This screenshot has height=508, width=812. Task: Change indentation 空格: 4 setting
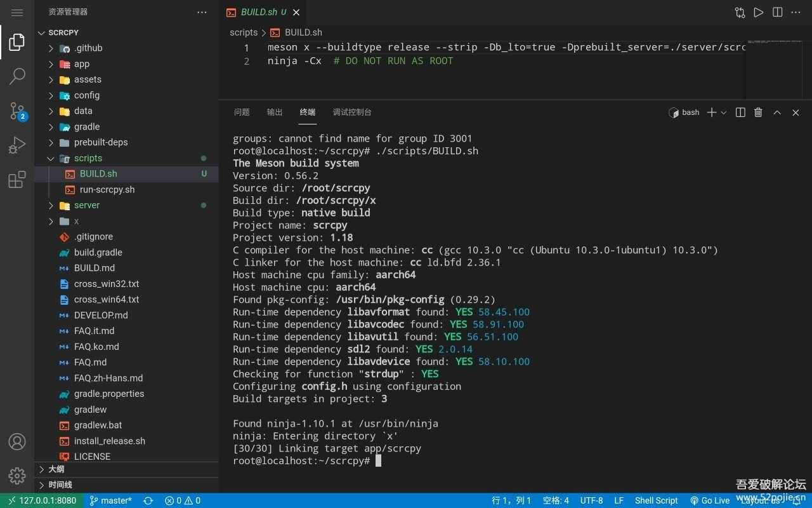556,500
